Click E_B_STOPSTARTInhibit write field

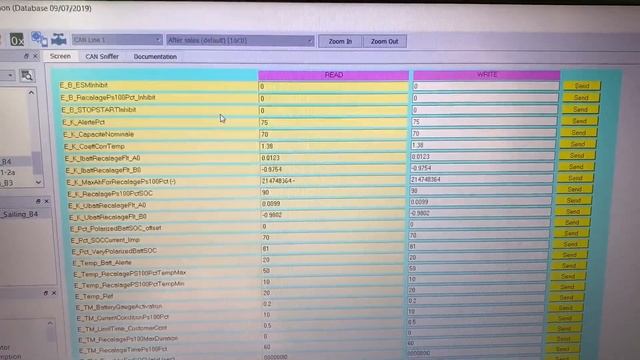[484, 110]
